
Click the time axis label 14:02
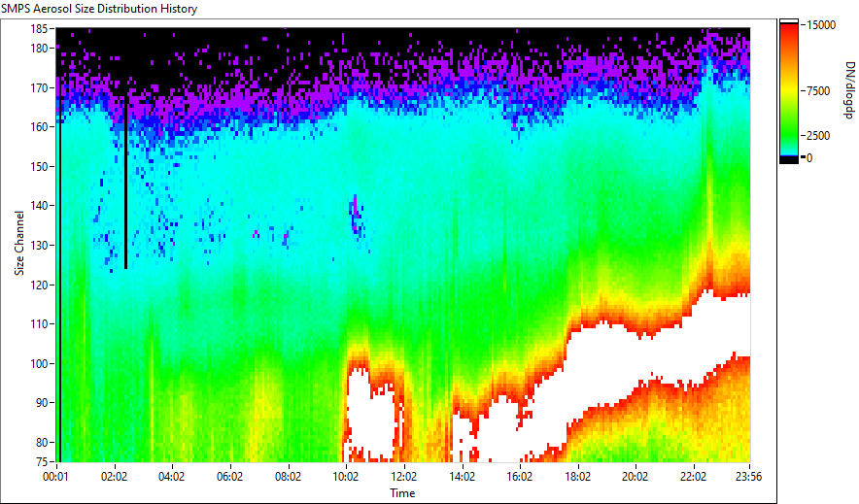(x=462, y=477)
